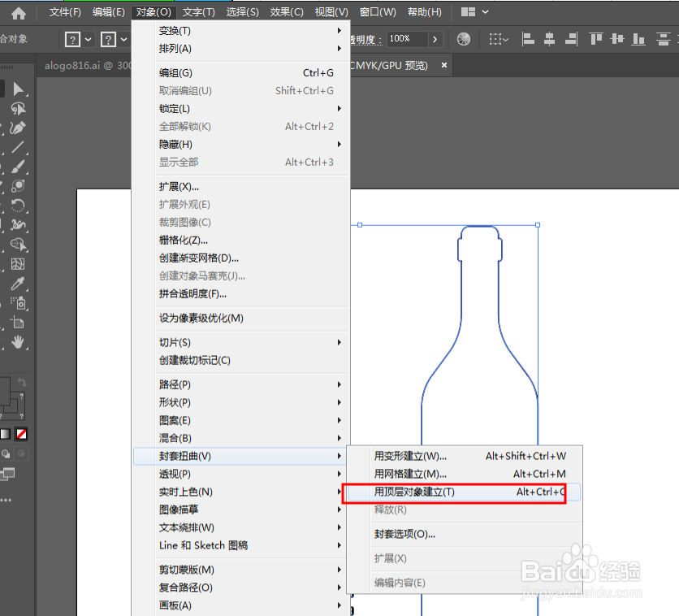679x616 pixels.
Task: Open the 文件(F) menu
Action: point(65,12)
